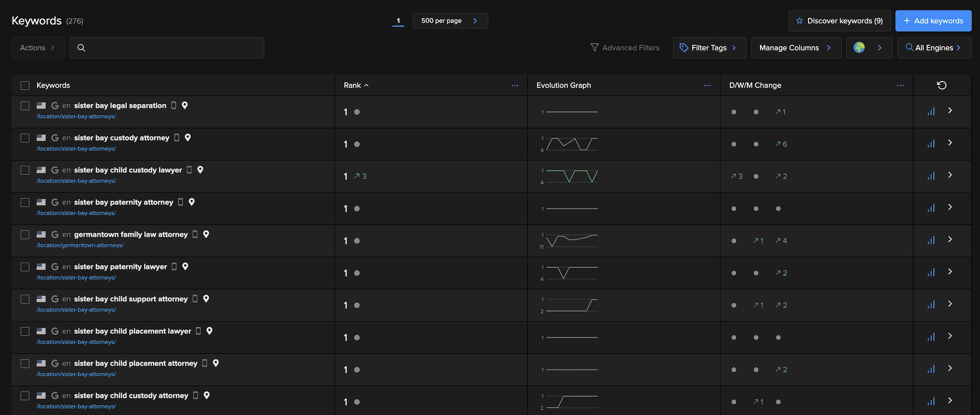
Task: Click D/W/M Change column header
Action: [x=755, y=85]
